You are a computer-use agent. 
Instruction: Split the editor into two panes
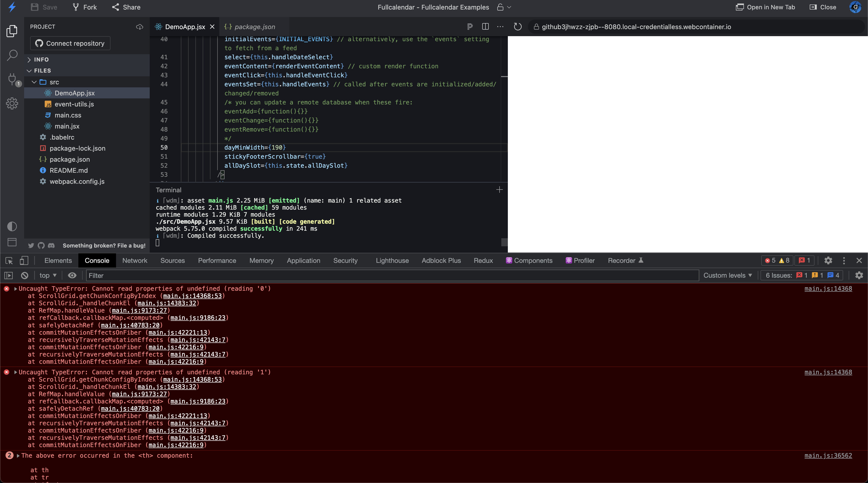(x=485, y=27)
